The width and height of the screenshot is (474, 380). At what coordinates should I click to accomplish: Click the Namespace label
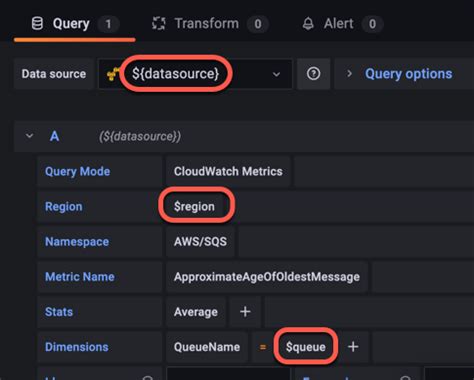click(x=77, y=242)
